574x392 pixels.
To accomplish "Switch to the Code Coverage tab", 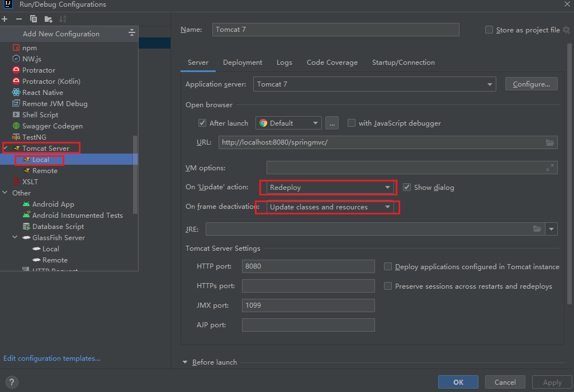I will [x=332, y=63].
